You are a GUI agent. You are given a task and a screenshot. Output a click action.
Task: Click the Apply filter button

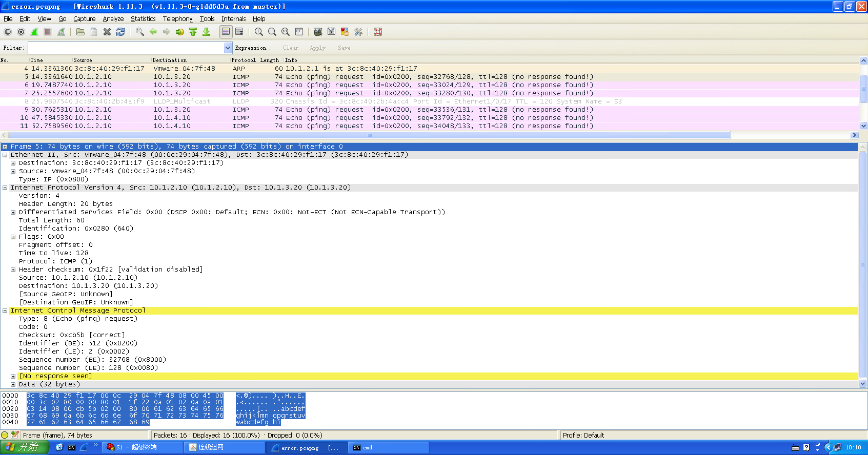(318, 48)
